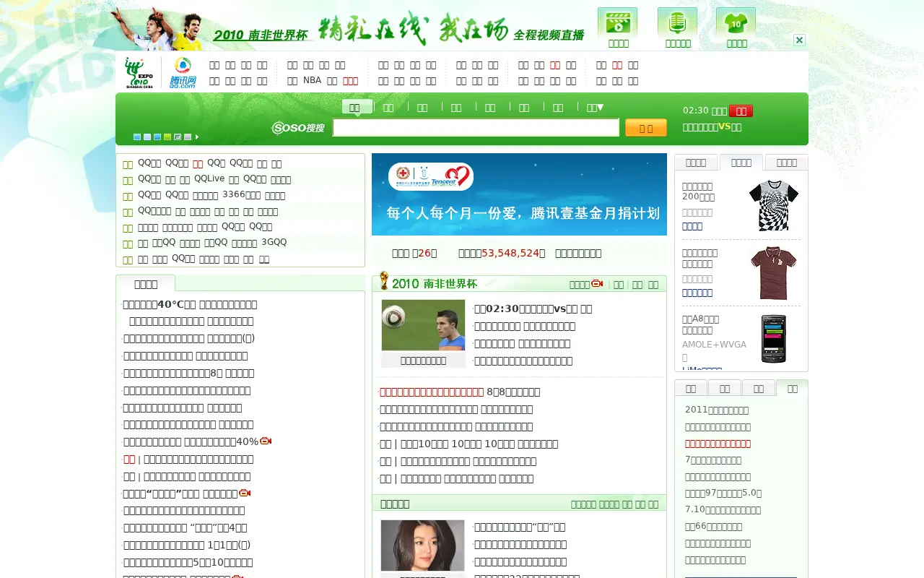Open the headline with quoted phrase and 4
Image resolution: width=924 pixels, height=578 pixels.
tap(186, 527)
